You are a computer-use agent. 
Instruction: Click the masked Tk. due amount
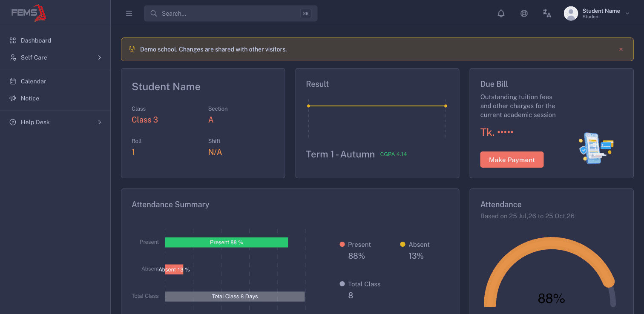[x=497, y=132]
